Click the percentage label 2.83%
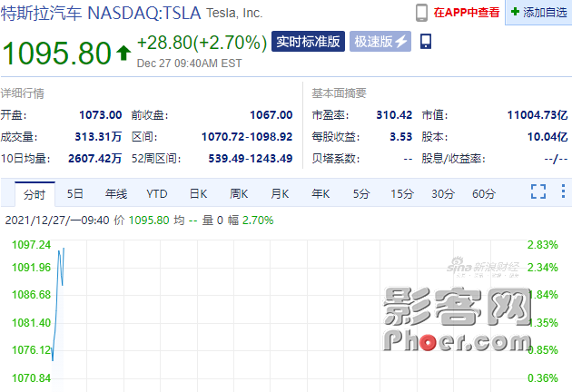 point(542,245)
